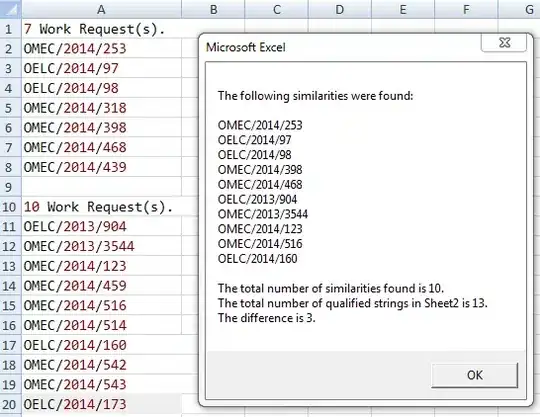
Task: Select column A header
Action: (101, 9)
